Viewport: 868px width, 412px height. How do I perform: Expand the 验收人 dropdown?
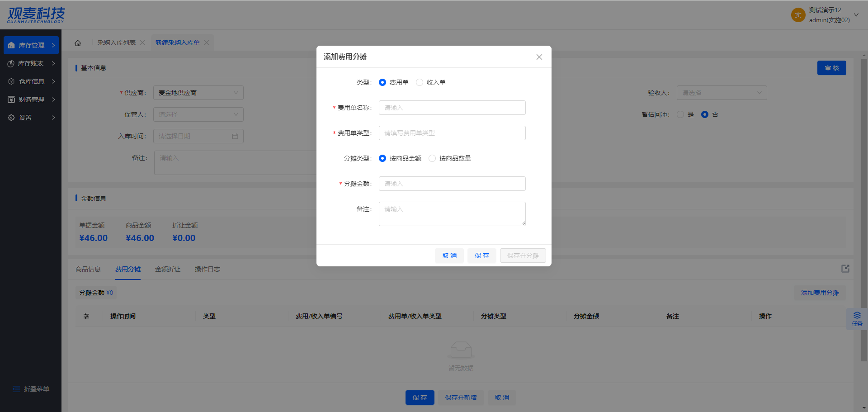(x=721, y=93)
